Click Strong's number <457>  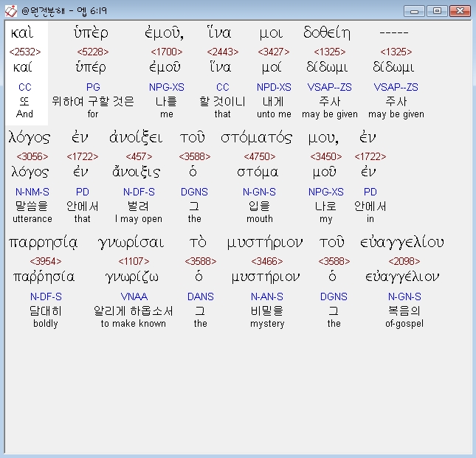[139, 156]
